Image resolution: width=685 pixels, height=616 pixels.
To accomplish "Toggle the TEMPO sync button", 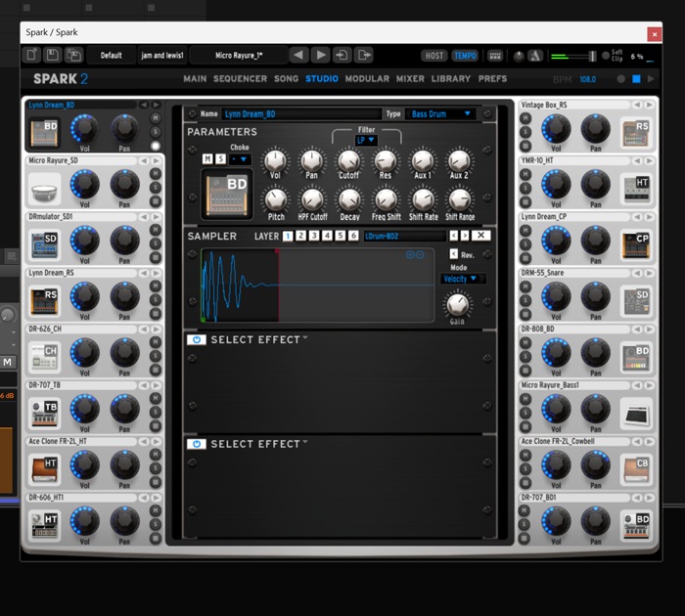I will coord(465,56).
